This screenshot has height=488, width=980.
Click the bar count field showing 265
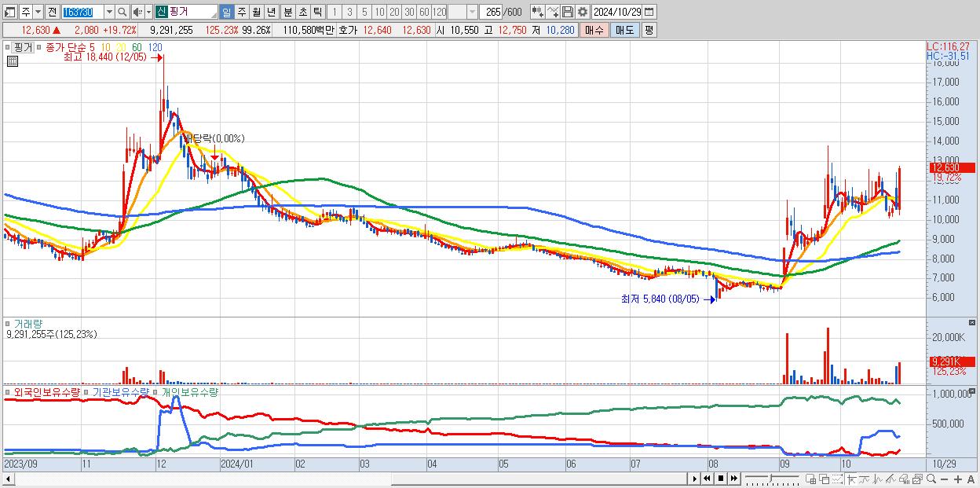point(490,12)
